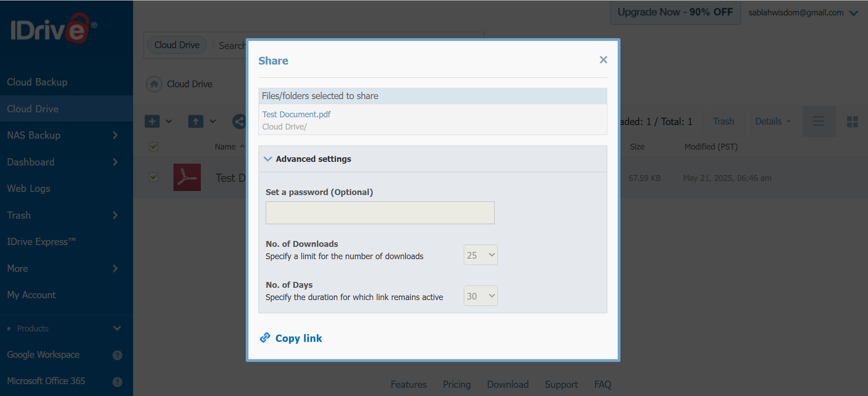
Task: Open Features footer link
Action: pyautogui.click(x=409, y=385)
